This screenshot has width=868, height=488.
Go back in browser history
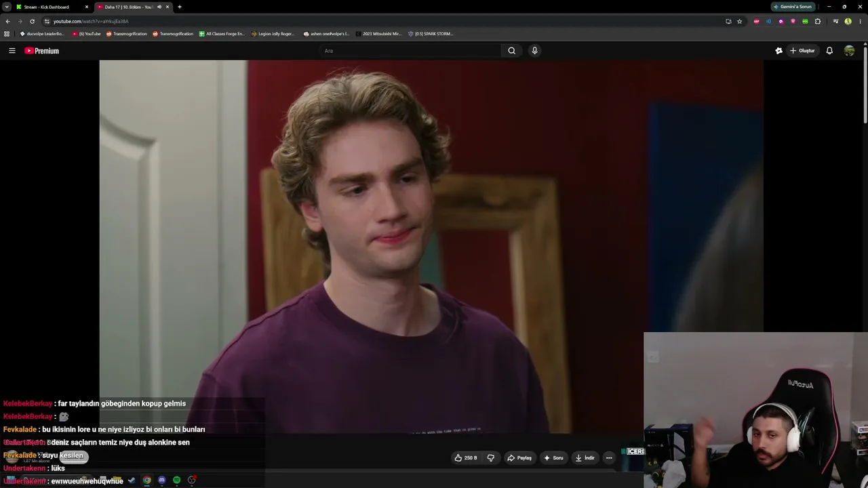[x=7, y=21]
